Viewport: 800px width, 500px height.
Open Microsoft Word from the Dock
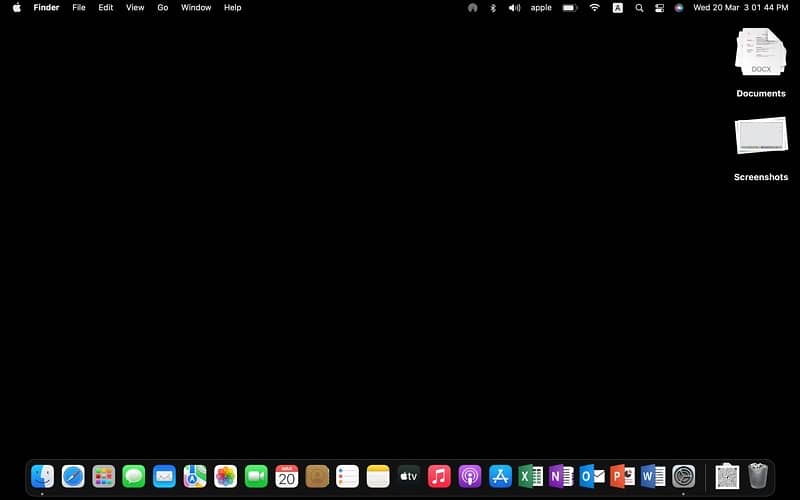(653, 476)
